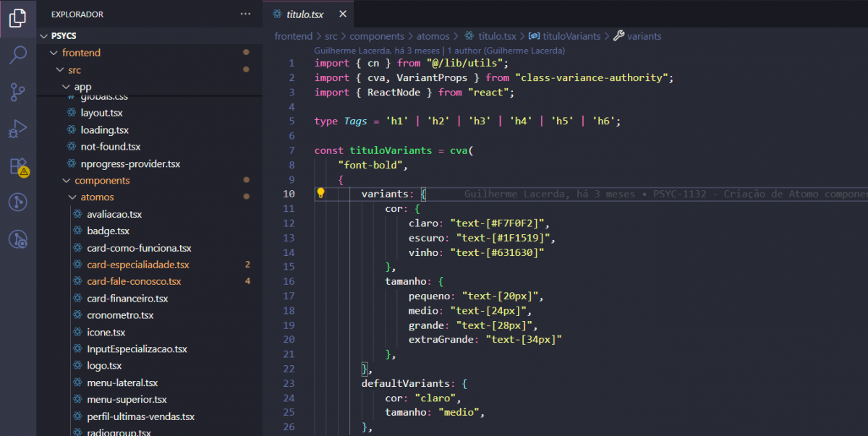This screenshot has width=868, height=436.
Task: Collapse the atomos folder
Action: point(97,197)
